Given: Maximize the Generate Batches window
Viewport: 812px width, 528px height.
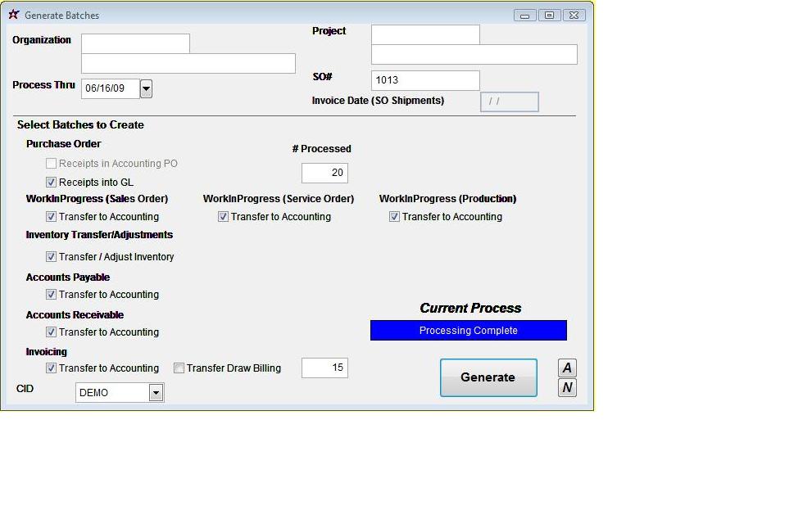Looking at the screenshot, I should point(549,16).
